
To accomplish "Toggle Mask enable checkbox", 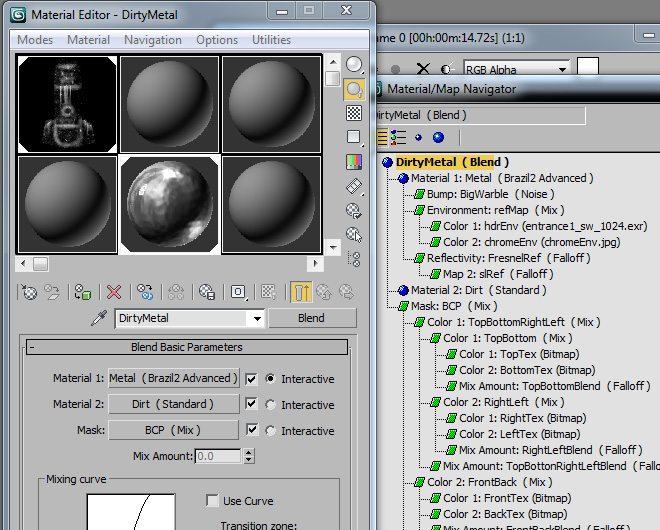I will point(251,430).
